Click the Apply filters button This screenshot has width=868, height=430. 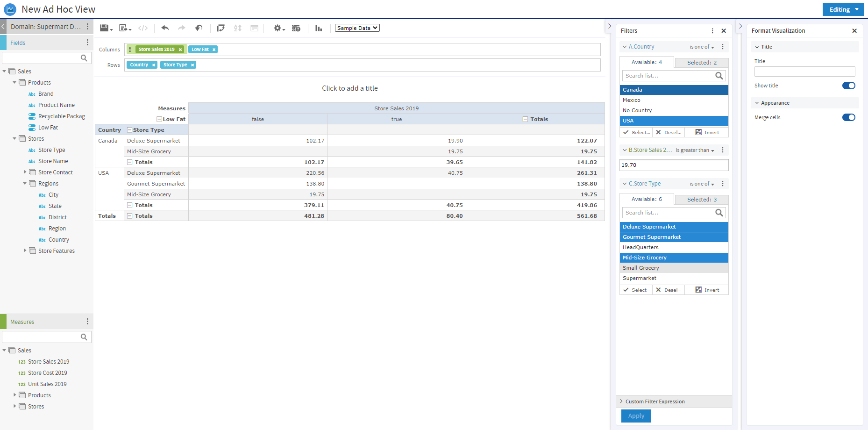pos(636,416)
